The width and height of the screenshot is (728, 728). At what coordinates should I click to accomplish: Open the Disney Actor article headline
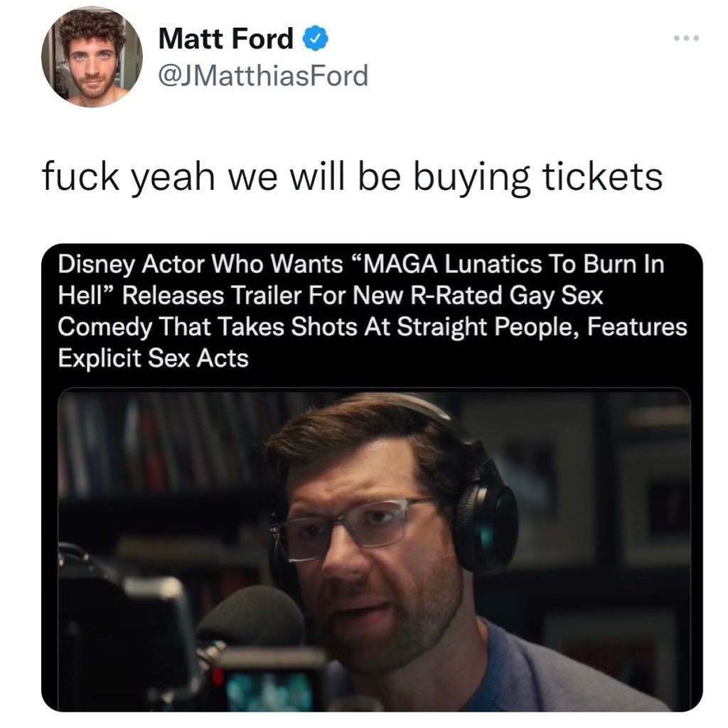373,311
